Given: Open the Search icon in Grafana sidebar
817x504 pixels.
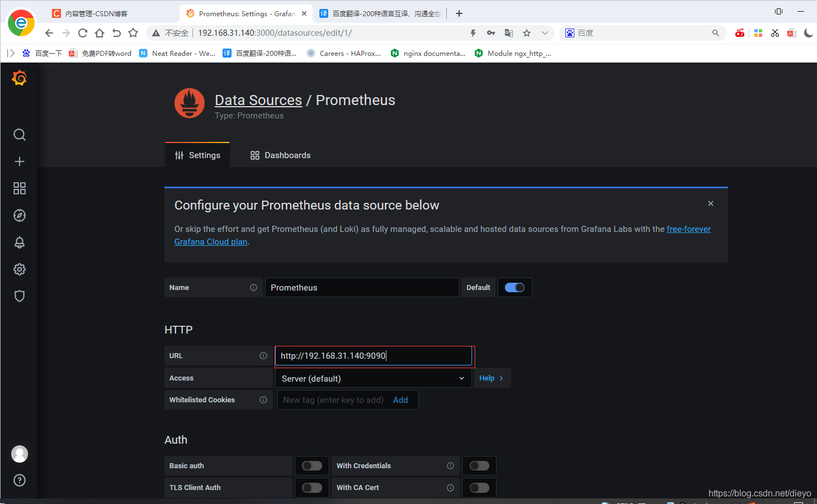Looking at the screenshot, I should [x=20, y=135].
